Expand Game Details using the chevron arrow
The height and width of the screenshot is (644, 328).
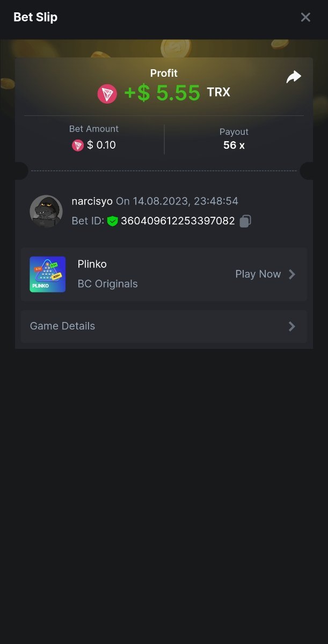[x=292, y=326]
